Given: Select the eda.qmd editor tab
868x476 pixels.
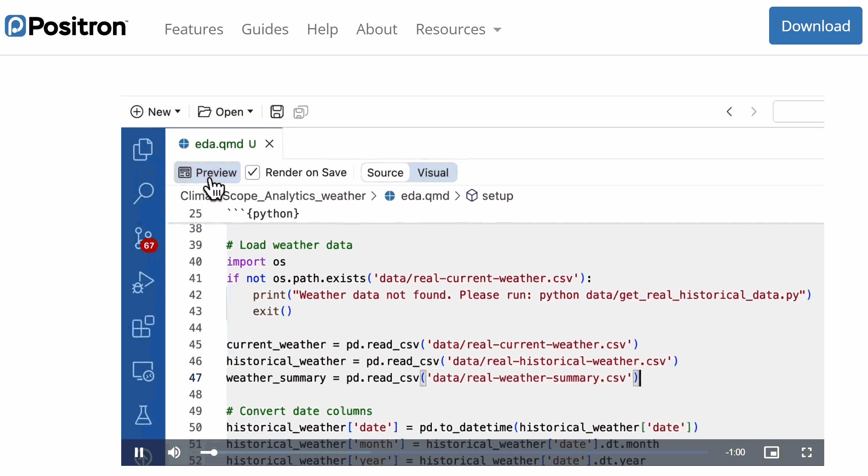Looking at the screenshot, I should pyautogui.click(x=219, y=144).
